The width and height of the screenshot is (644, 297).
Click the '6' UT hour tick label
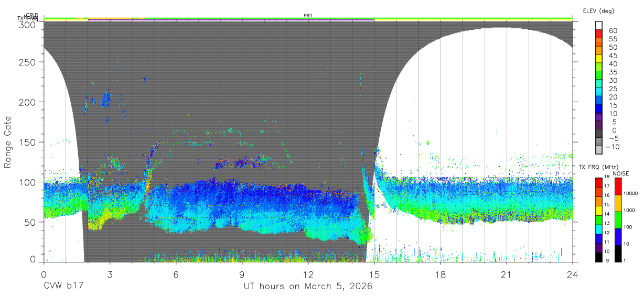(x=176, y=274)
